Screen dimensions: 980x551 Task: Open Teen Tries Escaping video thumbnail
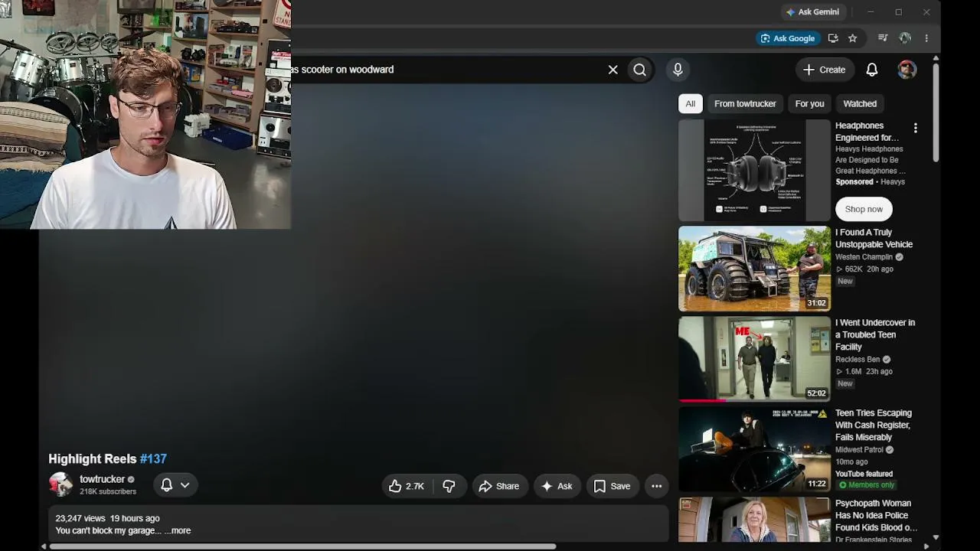pyautogui.click(x=754, y=449)
